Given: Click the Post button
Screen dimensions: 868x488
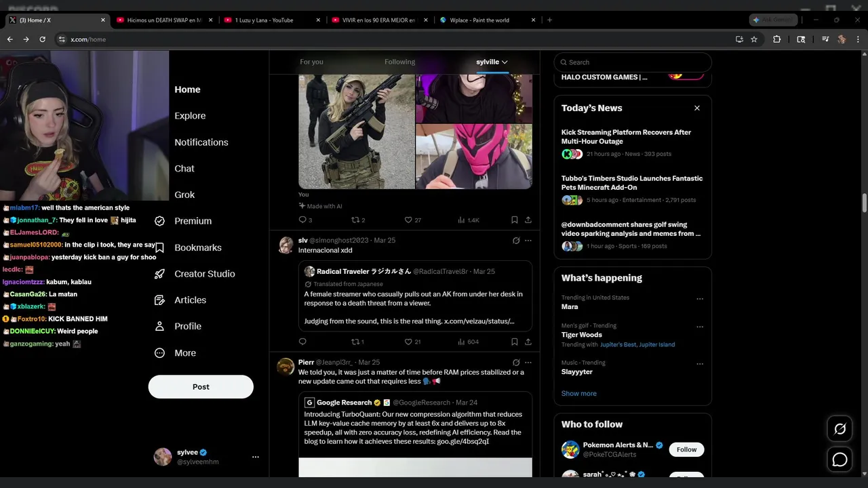Looking at the screenshot, I should (201, 387).
